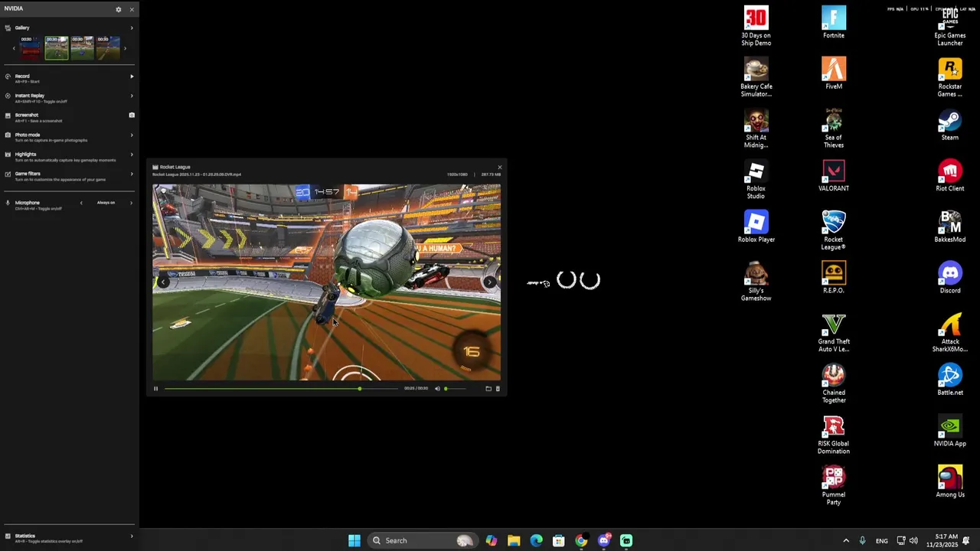This screenshot has height=551, width=980.
Task: Click the Microphone icon in overlay
Action: 8,204
